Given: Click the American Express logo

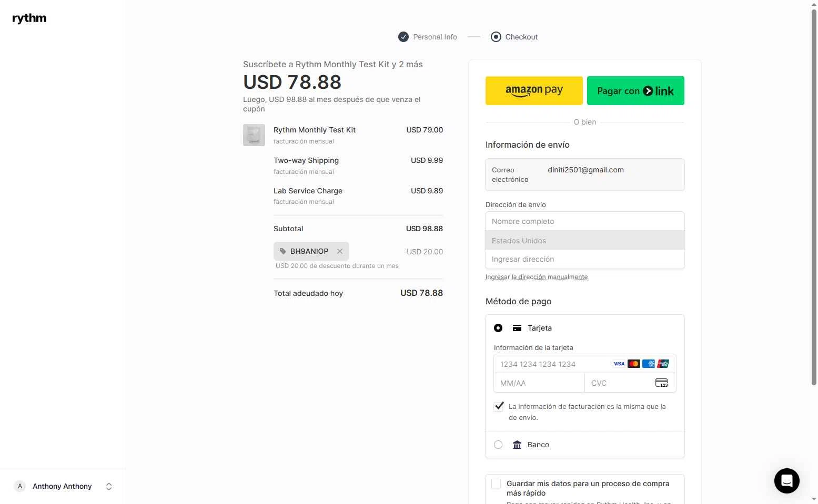Looking at the screenshot, I should coord(649,364).
